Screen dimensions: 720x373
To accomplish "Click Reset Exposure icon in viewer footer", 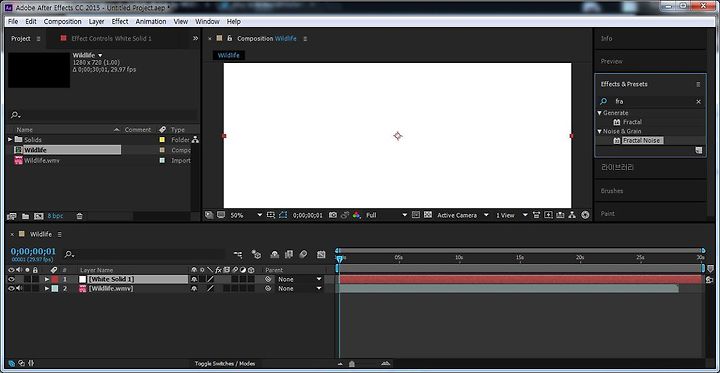I will (585, 215).
